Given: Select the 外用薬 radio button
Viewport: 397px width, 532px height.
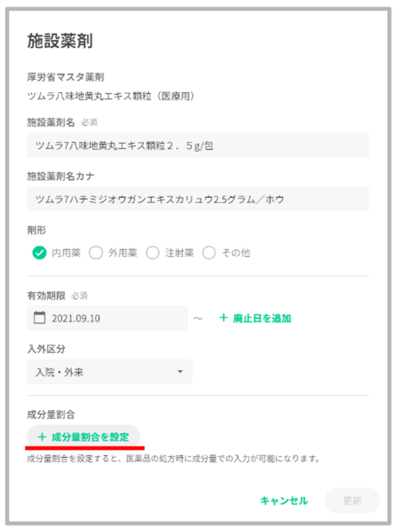Looking at the screenshot, I should pos(96,253).
